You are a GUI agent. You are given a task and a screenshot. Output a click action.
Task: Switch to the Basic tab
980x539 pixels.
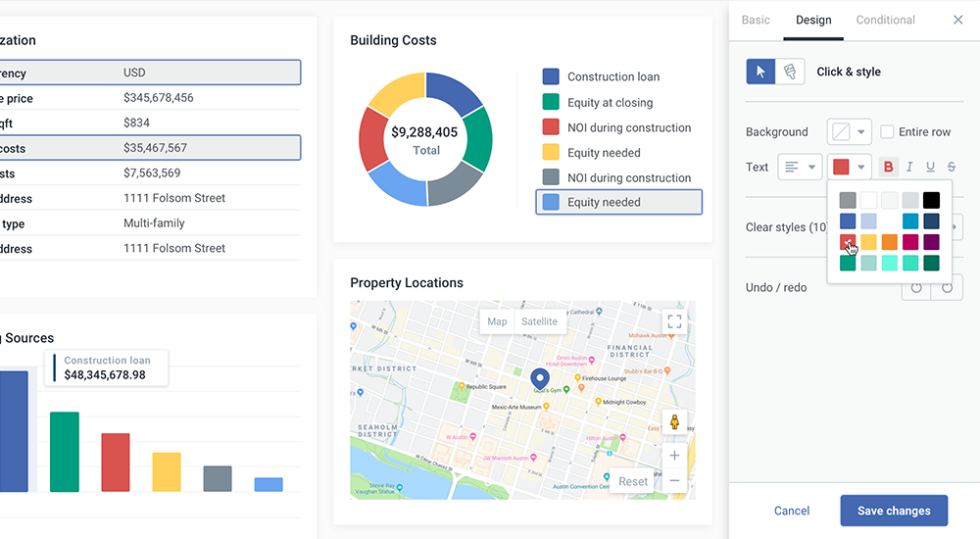pyautogui.click(x=756, y=20)
